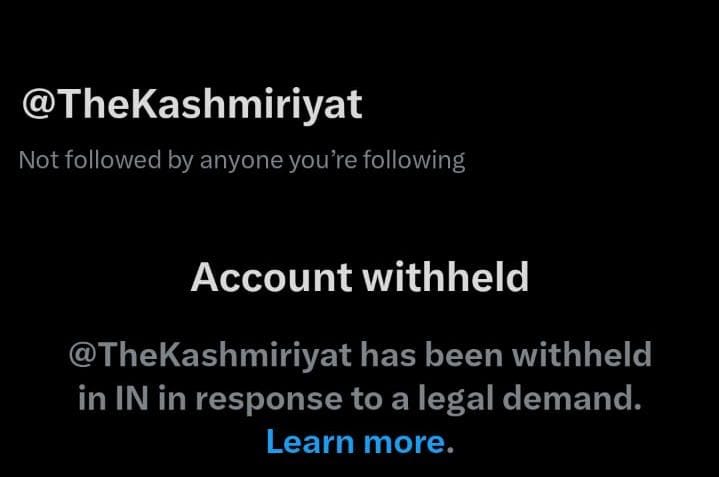Click the Account withheld heading
This screenshot has height=477, width=719.
360,277
